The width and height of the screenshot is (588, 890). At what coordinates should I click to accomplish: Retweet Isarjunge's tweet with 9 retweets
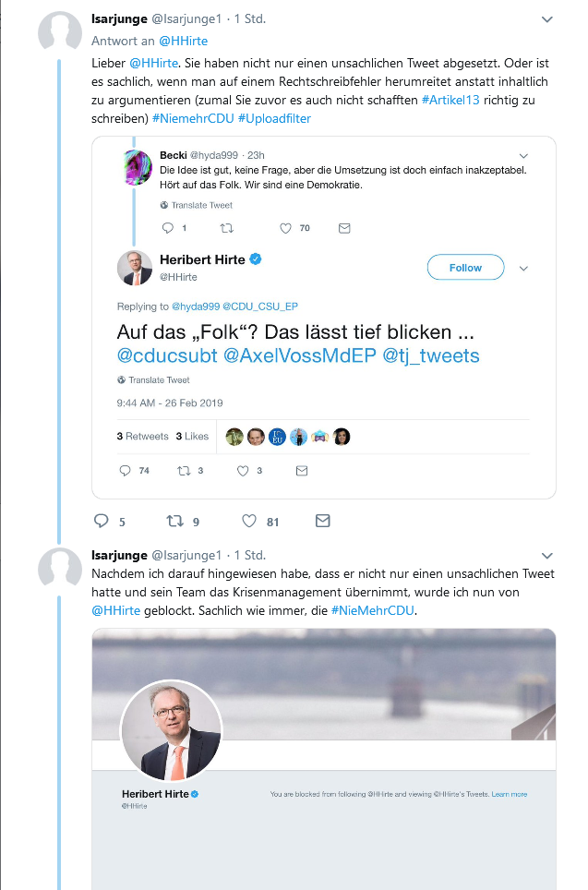coord(174,521)
